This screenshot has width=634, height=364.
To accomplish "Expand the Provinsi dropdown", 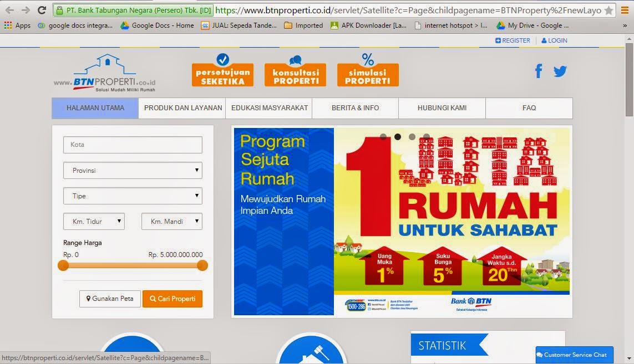I will 133,171.
